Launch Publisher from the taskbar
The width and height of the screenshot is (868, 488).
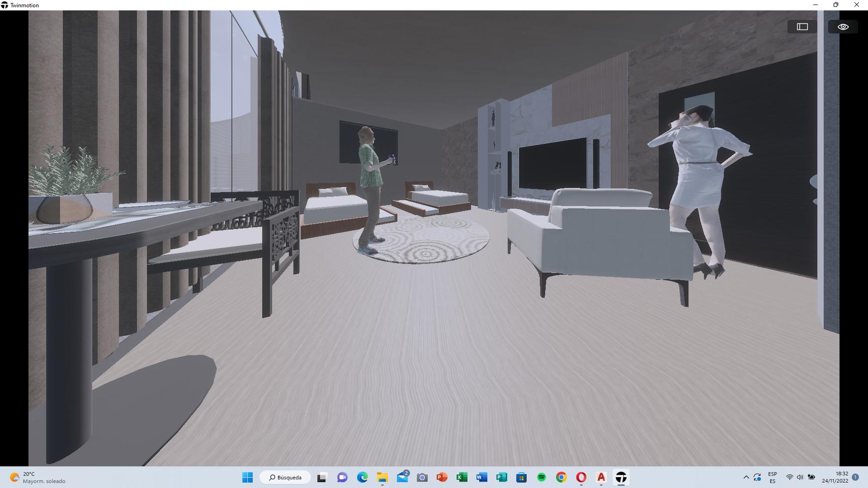coord(502,477)
